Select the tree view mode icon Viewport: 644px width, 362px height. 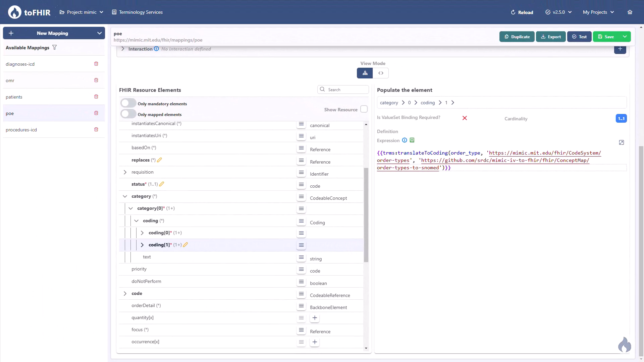365,73
